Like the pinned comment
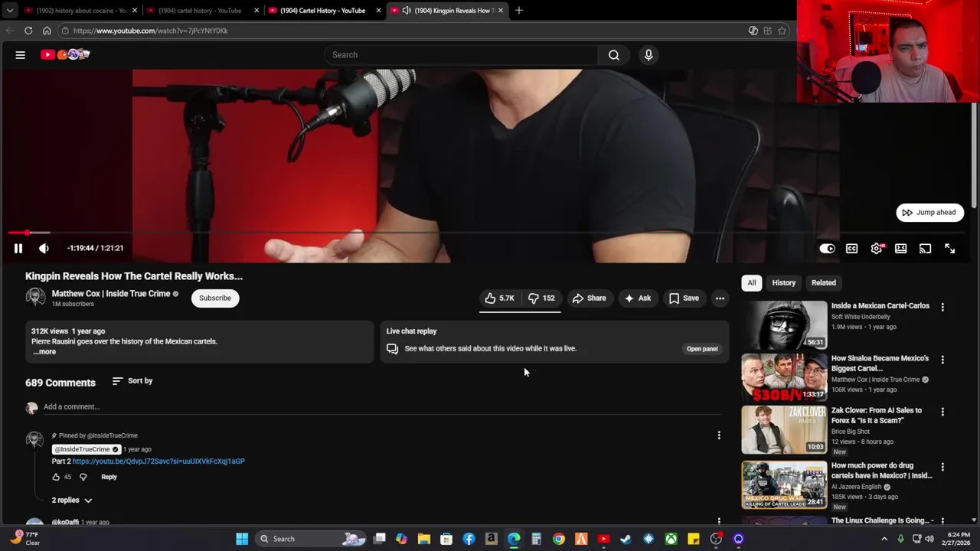The width and height of the screenshot is (980, 551). pos(56,477)
